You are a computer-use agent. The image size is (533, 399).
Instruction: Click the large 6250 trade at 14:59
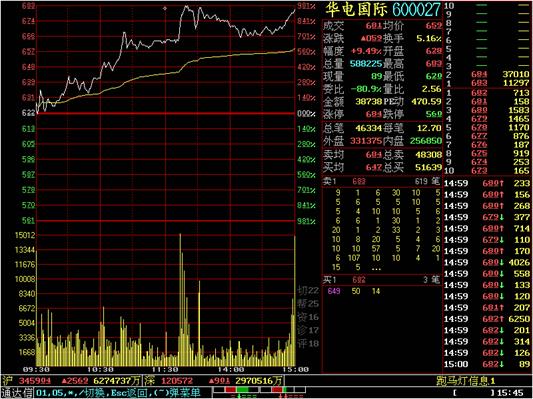(x=487, y=319)
